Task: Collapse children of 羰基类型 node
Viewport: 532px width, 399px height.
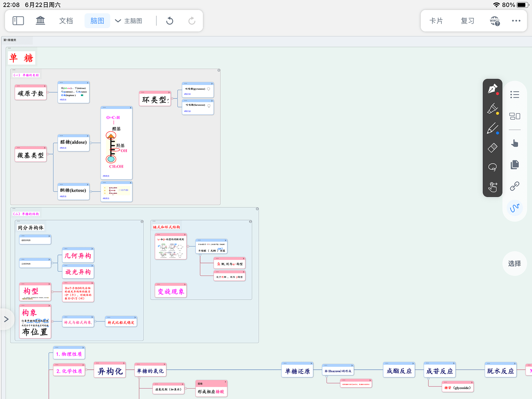Action: (48, 154)
